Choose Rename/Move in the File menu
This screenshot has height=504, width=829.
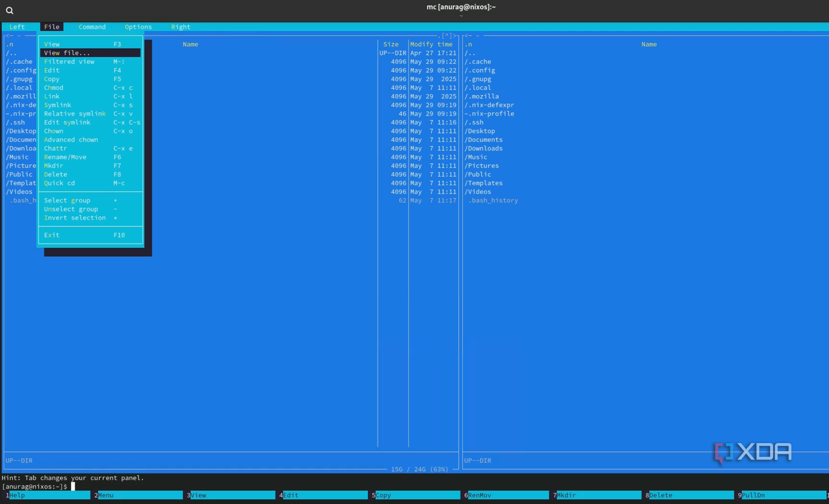[x=90, y=157]
